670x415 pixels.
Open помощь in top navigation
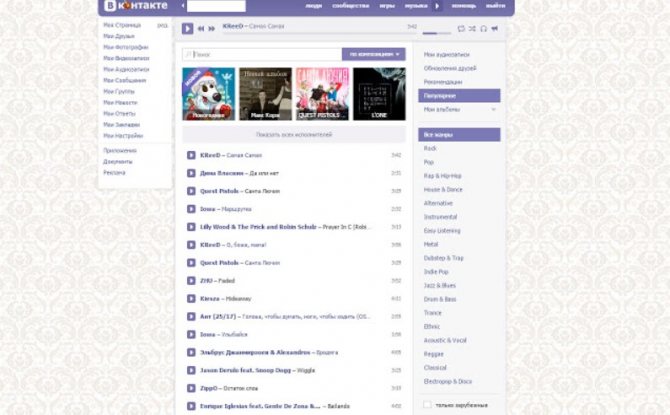(464, 6)
